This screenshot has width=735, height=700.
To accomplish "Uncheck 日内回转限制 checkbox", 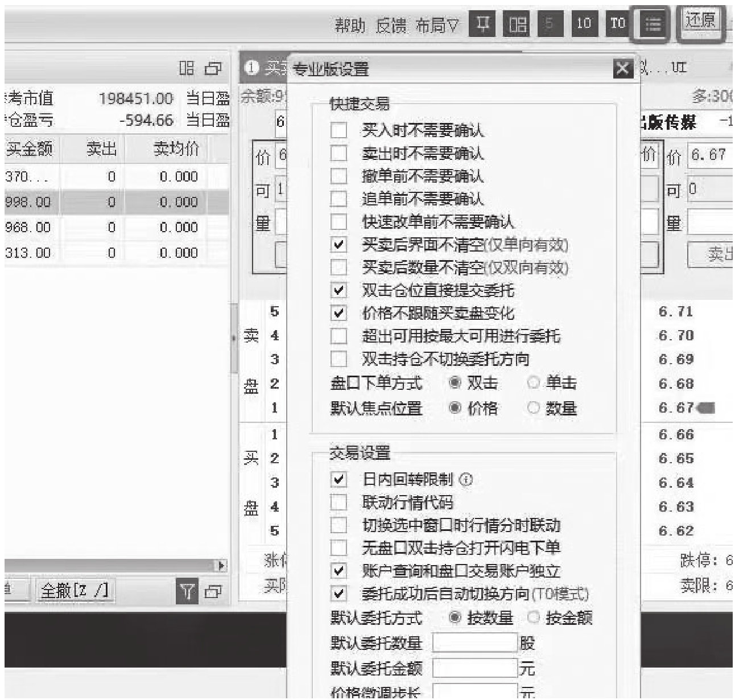I will click(338, 480).
